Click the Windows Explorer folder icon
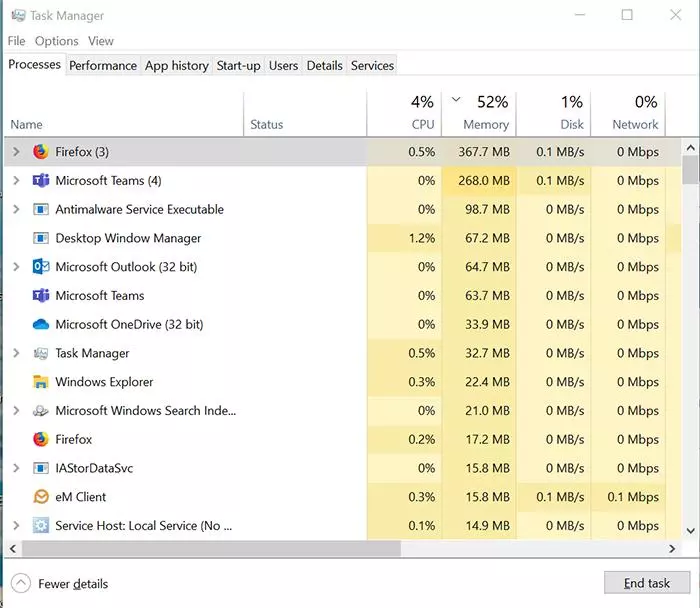 (41, 382)
